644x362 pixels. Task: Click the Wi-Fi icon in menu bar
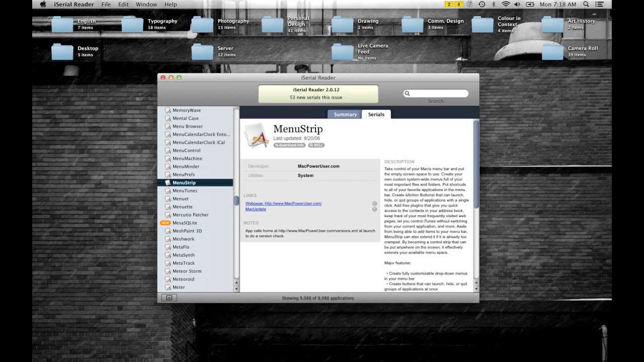506,5
